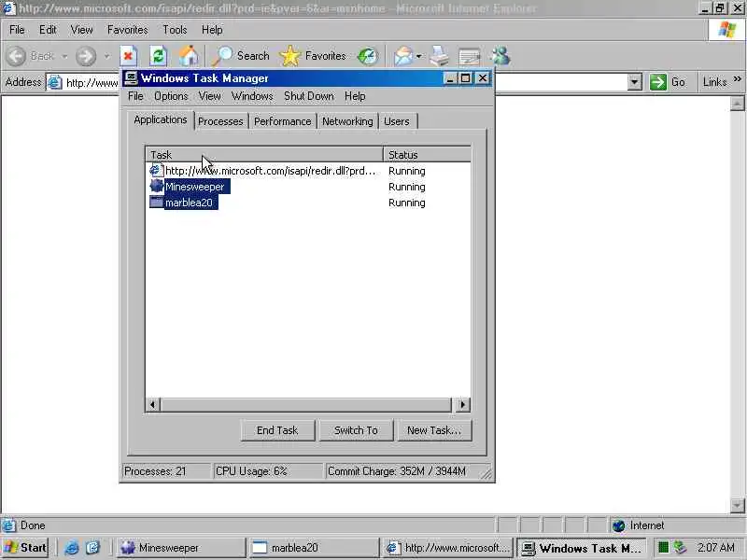Open Search with the magnifier icon

point(222,56)
